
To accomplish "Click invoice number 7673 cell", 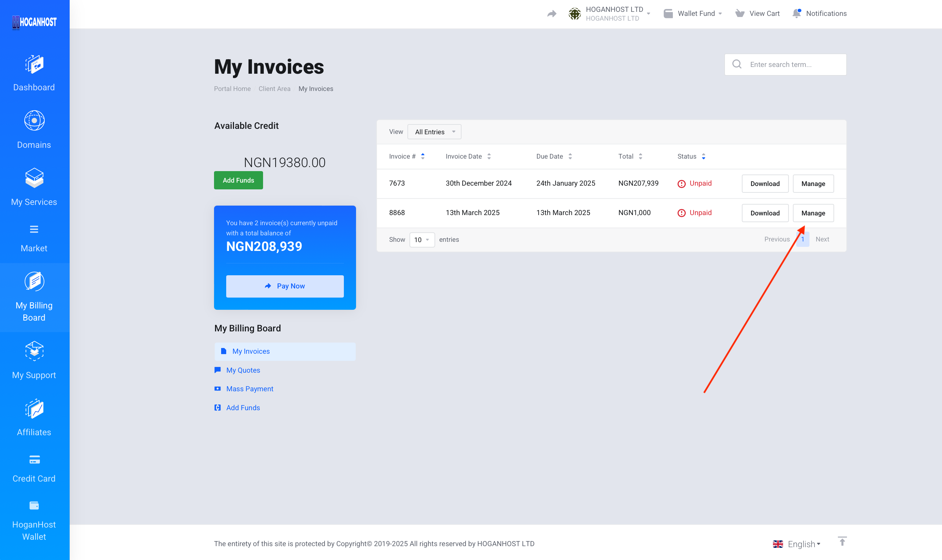I will coord(397,183).
